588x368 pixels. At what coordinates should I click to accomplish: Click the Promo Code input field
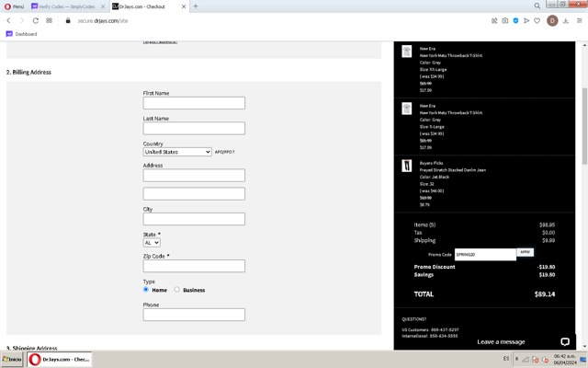click(x=485, y=254)
